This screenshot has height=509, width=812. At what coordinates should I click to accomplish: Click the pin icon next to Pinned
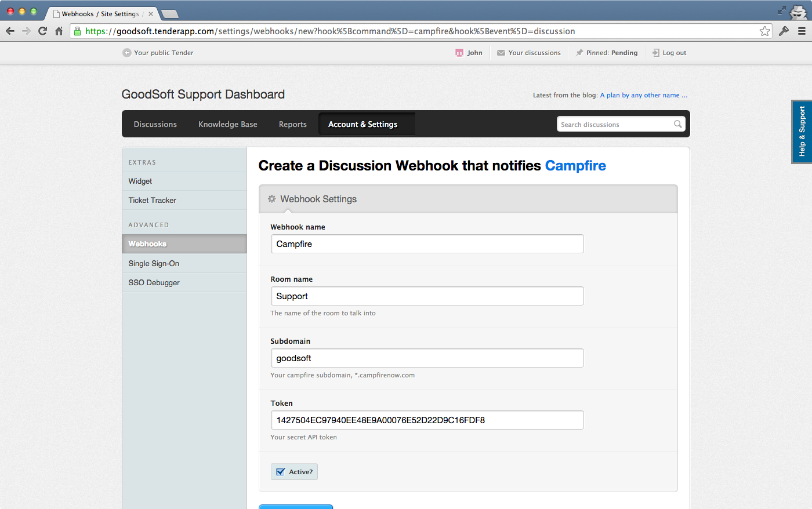point(579,53)
